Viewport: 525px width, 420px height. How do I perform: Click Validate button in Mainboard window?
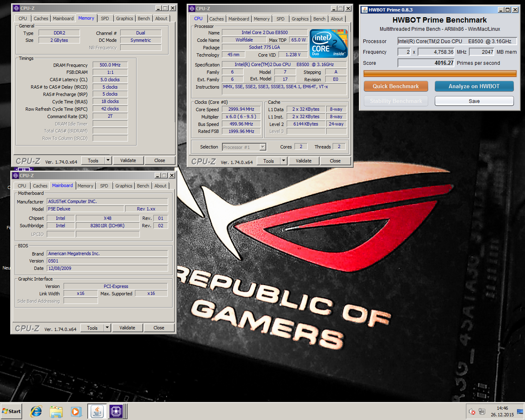click(127, 328)
